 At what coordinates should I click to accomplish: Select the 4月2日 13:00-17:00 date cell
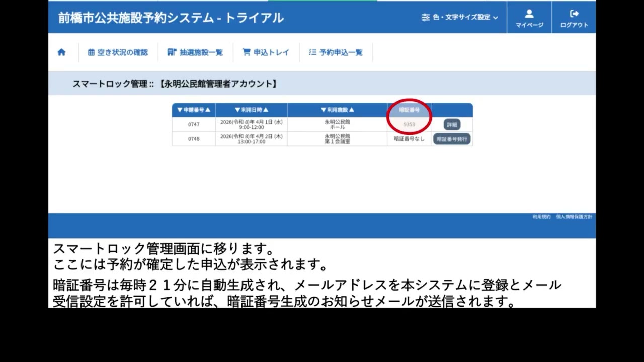(x=252, y=139)
